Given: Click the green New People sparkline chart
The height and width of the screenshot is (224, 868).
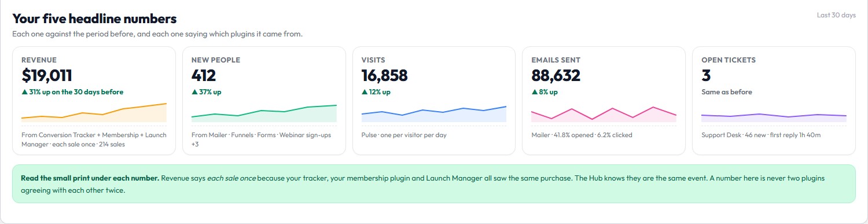Looking at the screenshot, I should point(264,113).
